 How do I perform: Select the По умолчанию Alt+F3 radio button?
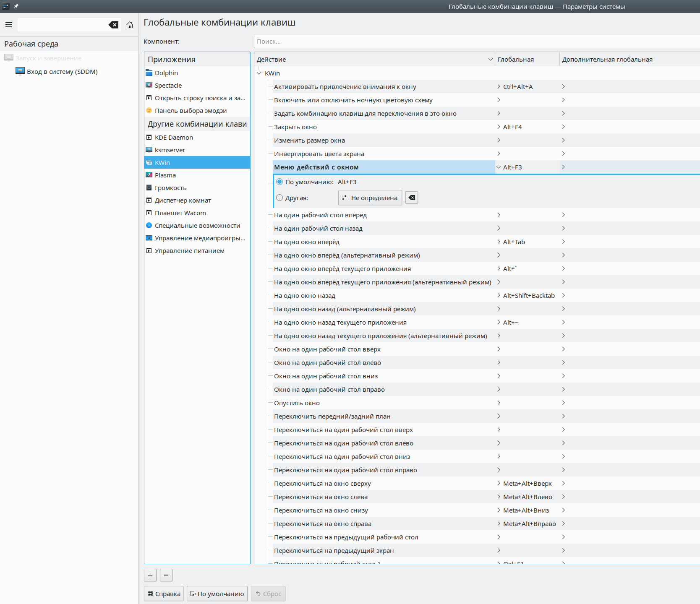point(279,182)
